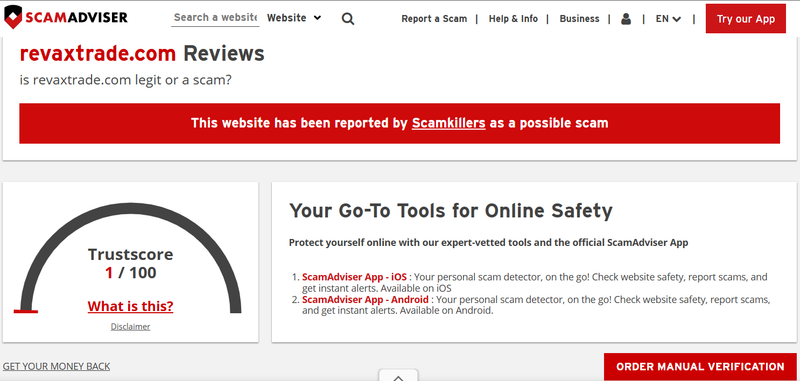Click the Trustscore label text

click(x=131, y=254)
